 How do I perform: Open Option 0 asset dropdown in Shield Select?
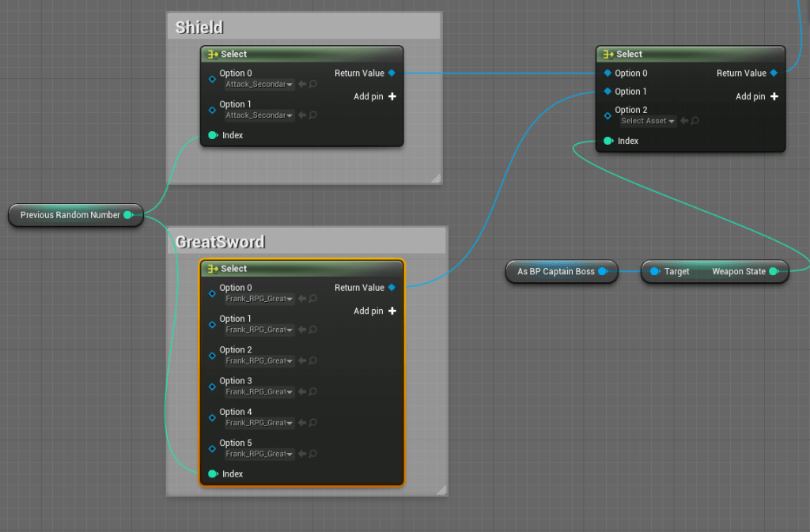259,85
